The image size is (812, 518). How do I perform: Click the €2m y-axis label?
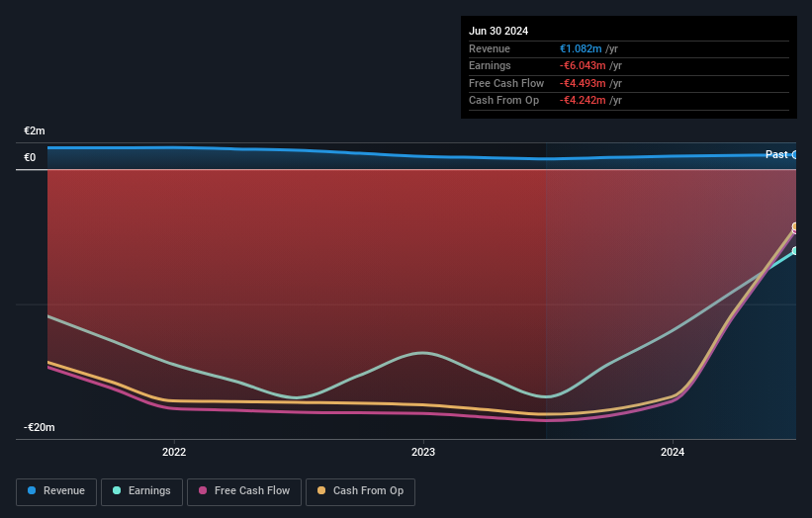[35, 130]
